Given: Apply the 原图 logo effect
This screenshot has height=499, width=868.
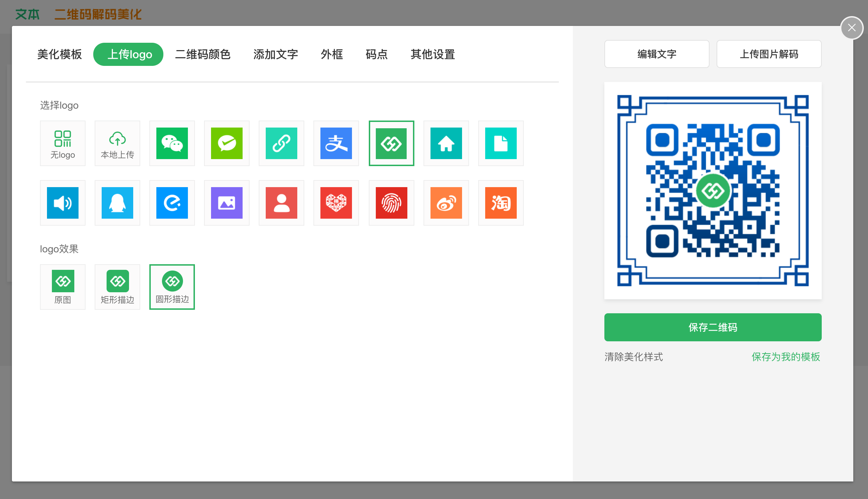Looking at the screenshot, I should [63, 287].
